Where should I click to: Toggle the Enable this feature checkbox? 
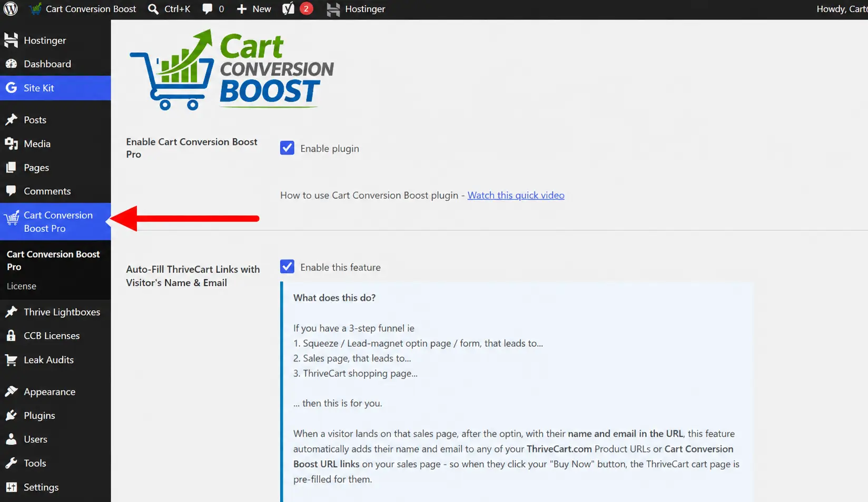pyautogui.click(x=287, y=267)
